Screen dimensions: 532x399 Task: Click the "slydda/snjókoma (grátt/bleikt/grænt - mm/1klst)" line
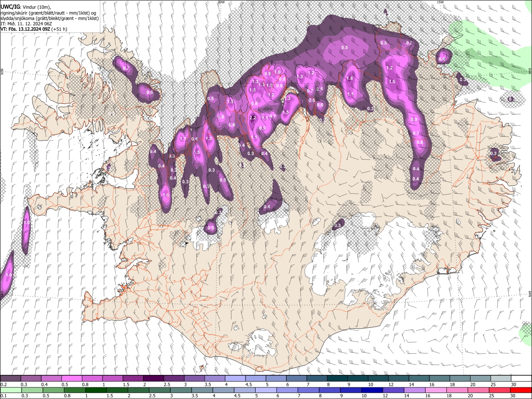(x=49, y=18)
